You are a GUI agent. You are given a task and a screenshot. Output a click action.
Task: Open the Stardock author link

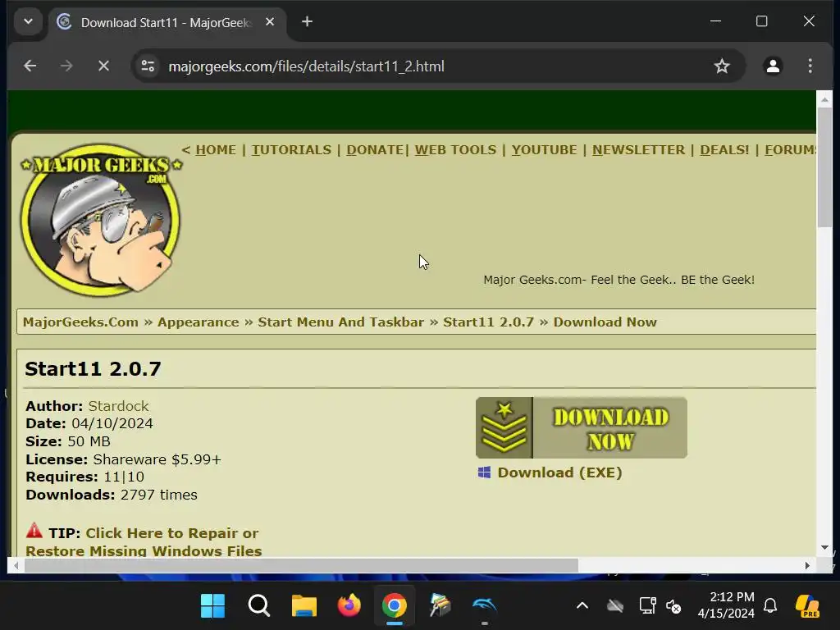[x=118, y=406]
